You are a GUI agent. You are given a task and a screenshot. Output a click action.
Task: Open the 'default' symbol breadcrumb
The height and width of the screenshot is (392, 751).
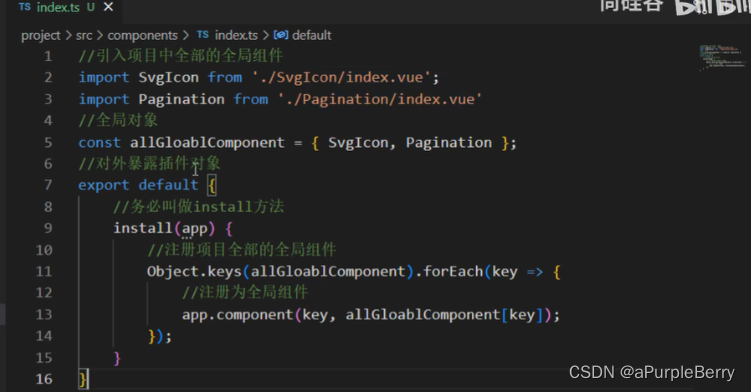pyautogui.click(x=311, y=35)
